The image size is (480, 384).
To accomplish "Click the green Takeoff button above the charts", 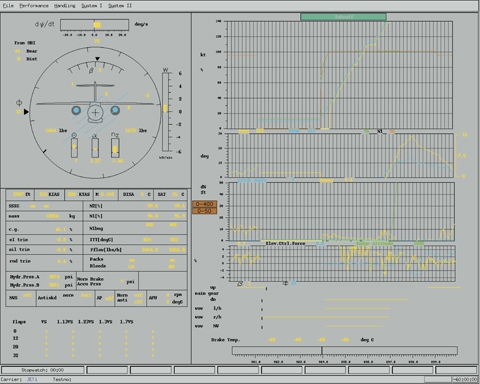I will [x=343, y=17].
